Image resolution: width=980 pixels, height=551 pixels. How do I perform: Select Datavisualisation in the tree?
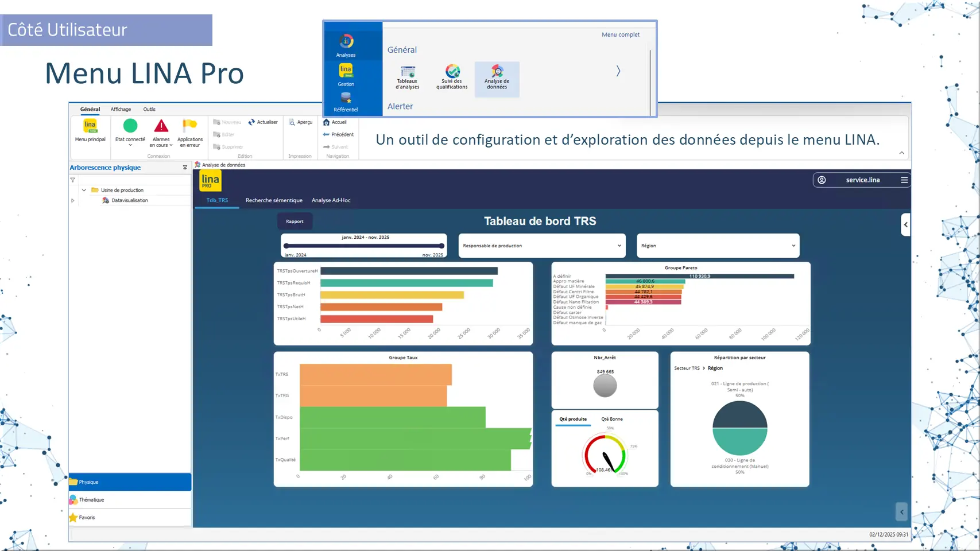[129, 200]
